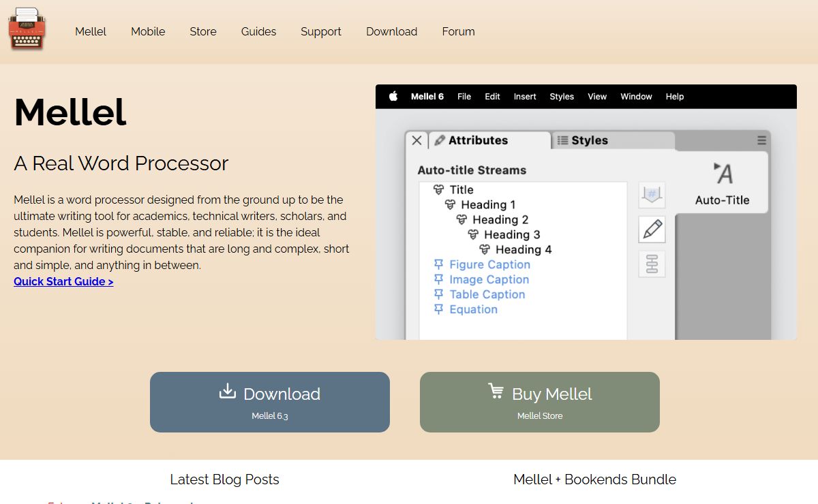Open the Forum navigation link
The width and height of the screenshot is (818, 504).
(x=458, y=31)
